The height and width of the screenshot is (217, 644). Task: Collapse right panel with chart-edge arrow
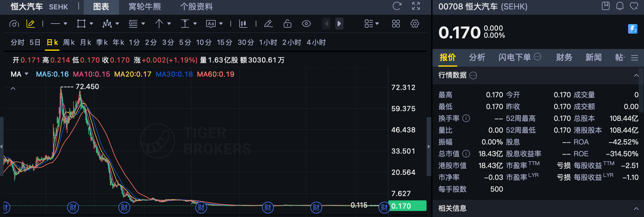coord(429,147)
